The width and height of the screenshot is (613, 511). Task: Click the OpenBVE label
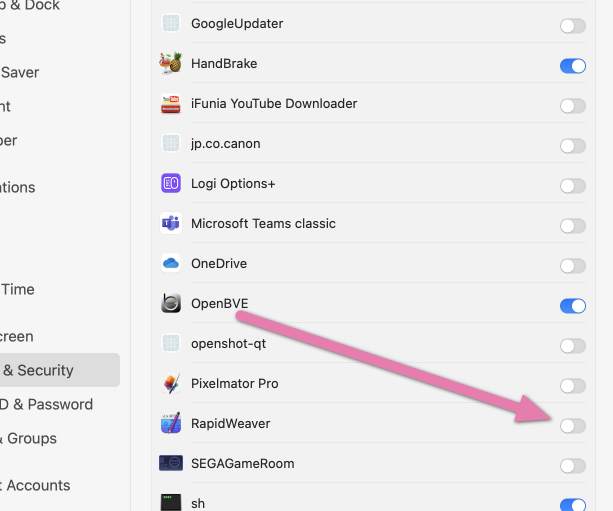(220, 303)
